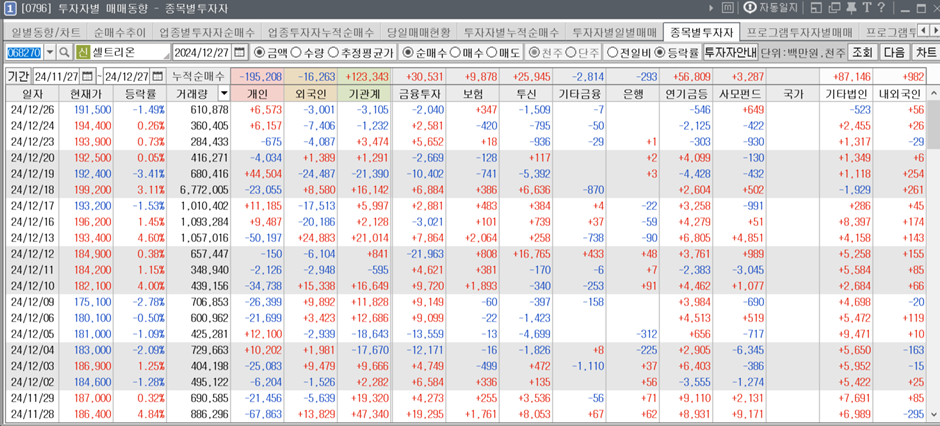Open calendar picker for 2024/12/27 base date
940x426 pixels.
239,52
